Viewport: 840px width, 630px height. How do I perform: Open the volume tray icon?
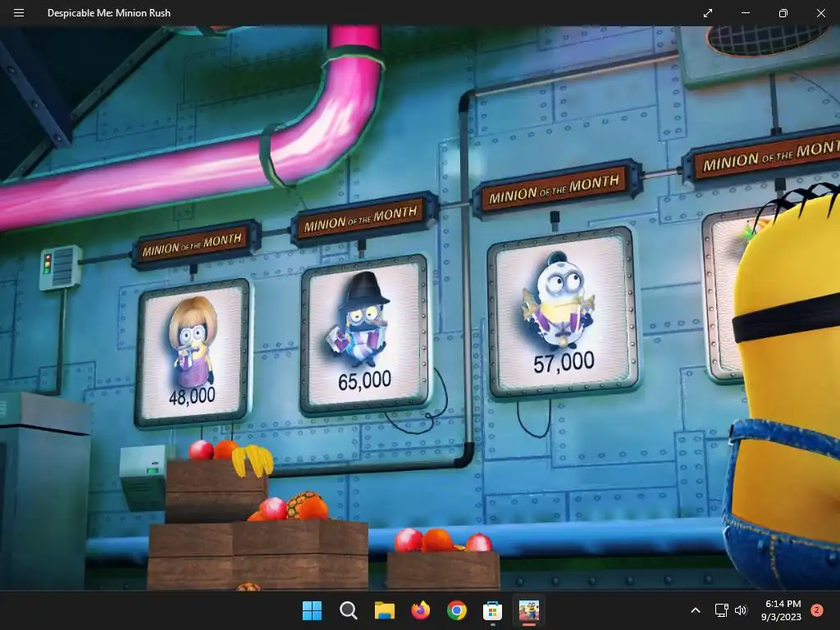[741, 610]
